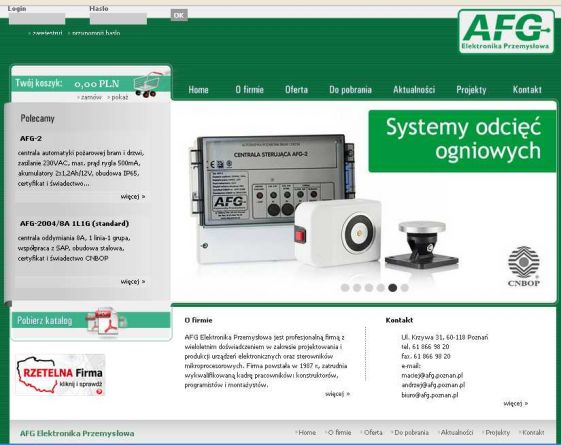Open Kontakt in main menu
The height and width of the screenshot is (445, 561).
pyautogui.click(x=527, y=89)
